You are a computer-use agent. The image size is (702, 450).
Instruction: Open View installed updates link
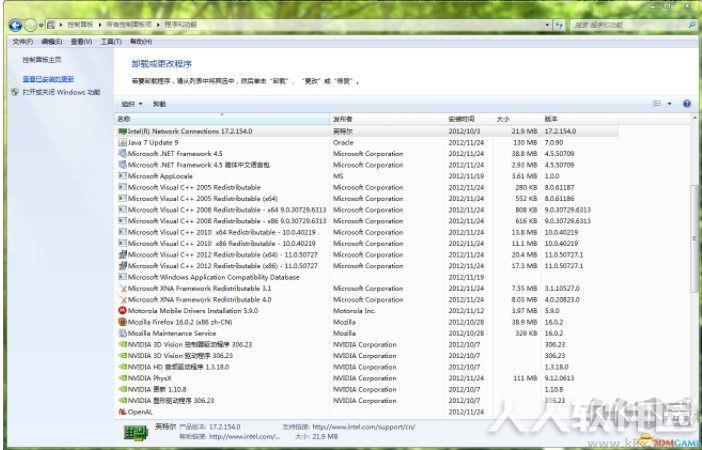pos(48,79)
